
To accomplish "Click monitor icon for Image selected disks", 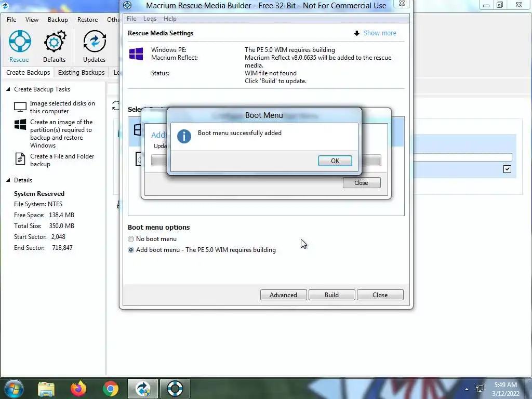I will click(x=20, y=107).
